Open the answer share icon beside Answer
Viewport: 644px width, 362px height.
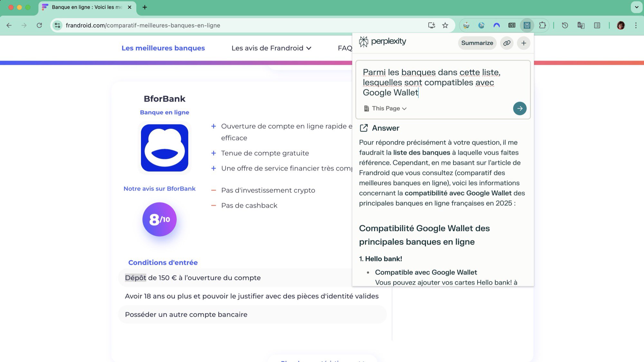[364, 128]
